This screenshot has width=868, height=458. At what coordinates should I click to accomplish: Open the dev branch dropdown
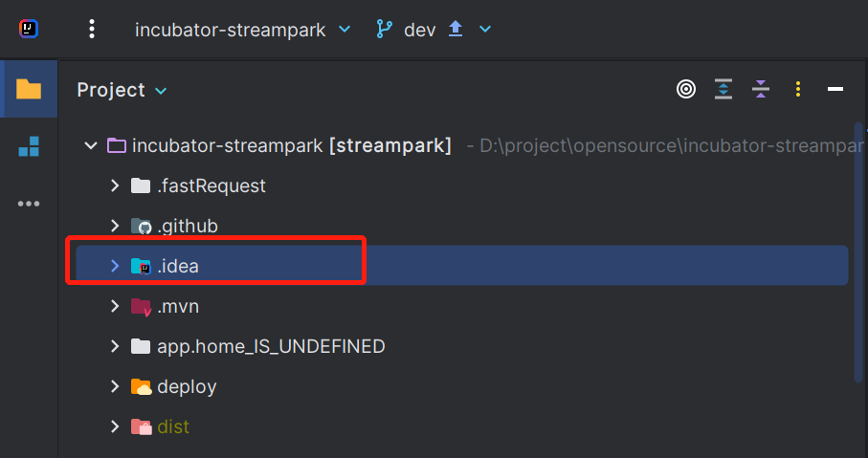coord(434,30)
